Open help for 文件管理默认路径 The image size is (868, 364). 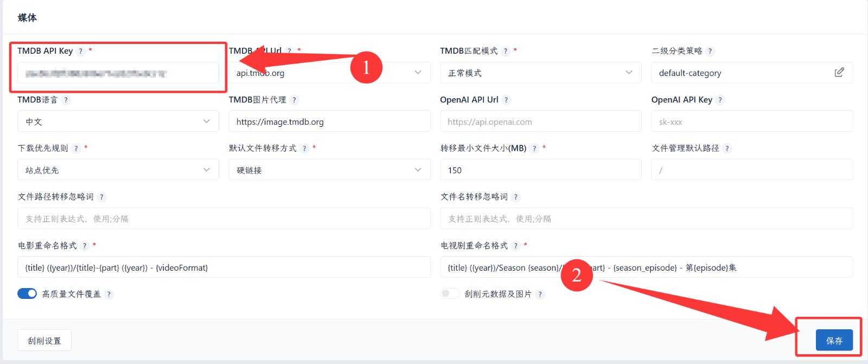click(x=727, y=149)
